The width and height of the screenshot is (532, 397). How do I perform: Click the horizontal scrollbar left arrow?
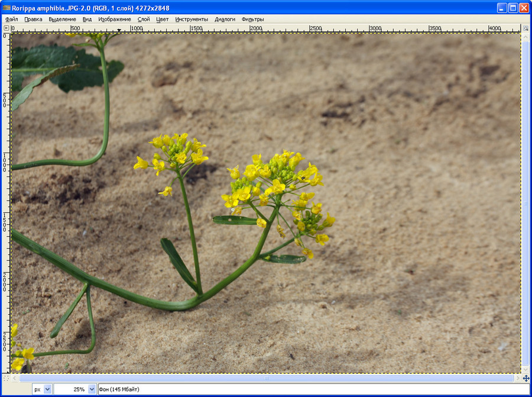point(15,378)
